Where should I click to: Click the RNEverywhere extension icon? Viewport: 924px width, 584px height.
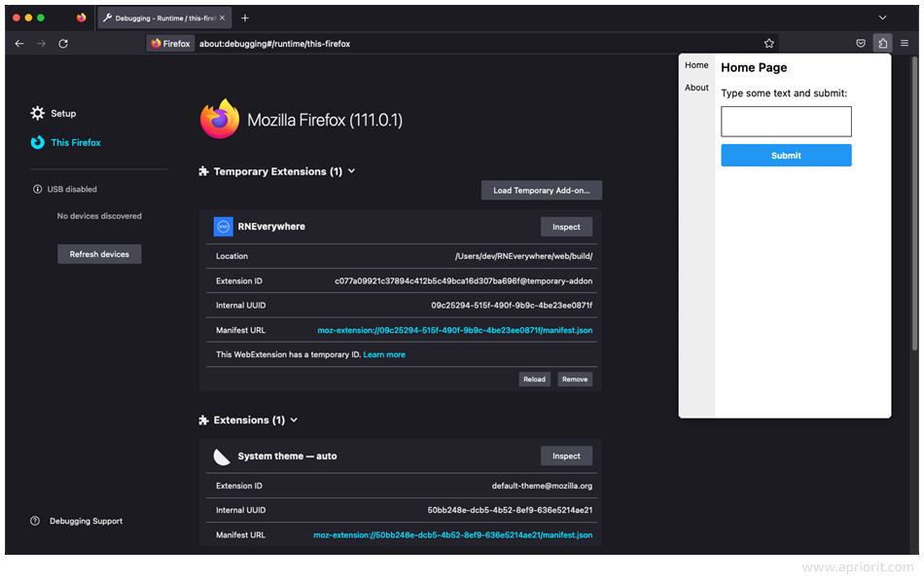[x=224, y=227]
